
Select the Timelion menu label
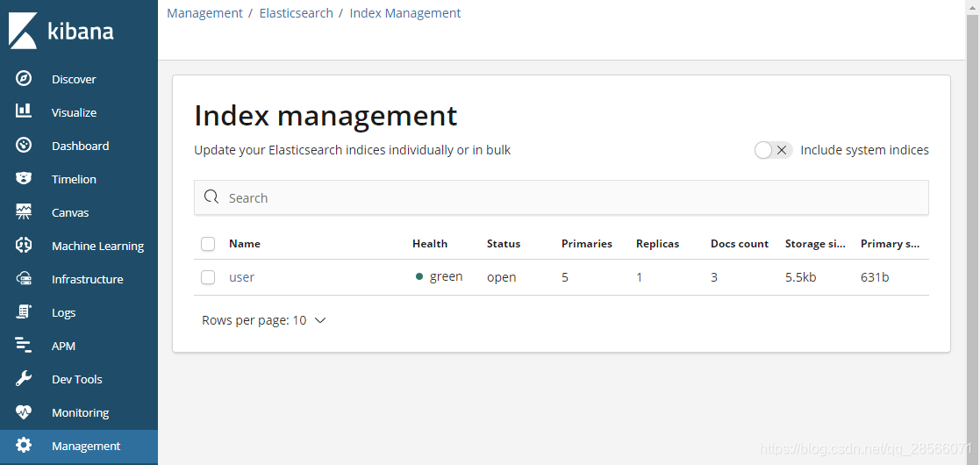(74, 179)
